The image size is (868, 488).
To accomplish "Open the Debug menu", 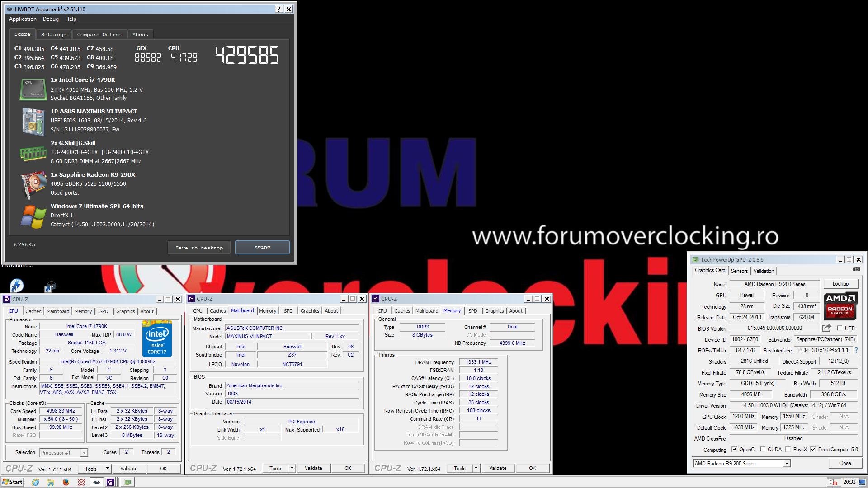I will point(51,19).
